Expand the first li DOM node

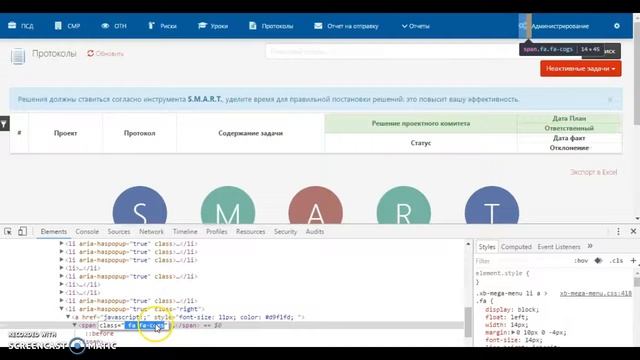click(62, 243)
